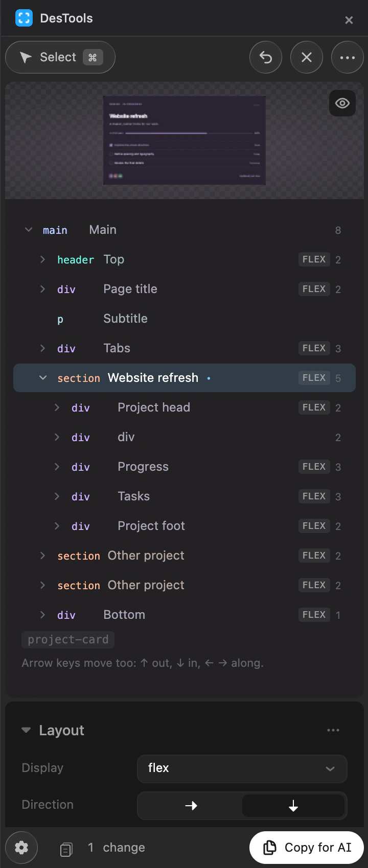Activate the Select tool button
This screenshot has height=868, width=368.
click(x=60, y=57)
